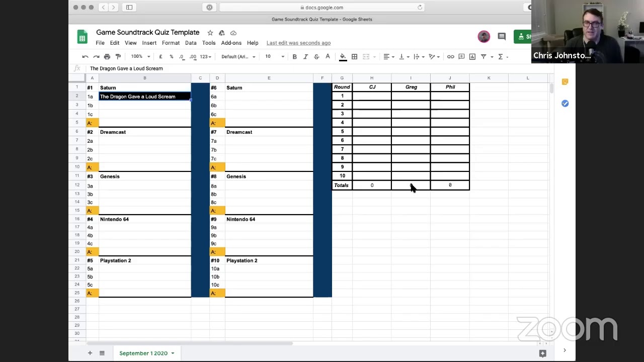Decrease decimal places

(x=182, y=57)
